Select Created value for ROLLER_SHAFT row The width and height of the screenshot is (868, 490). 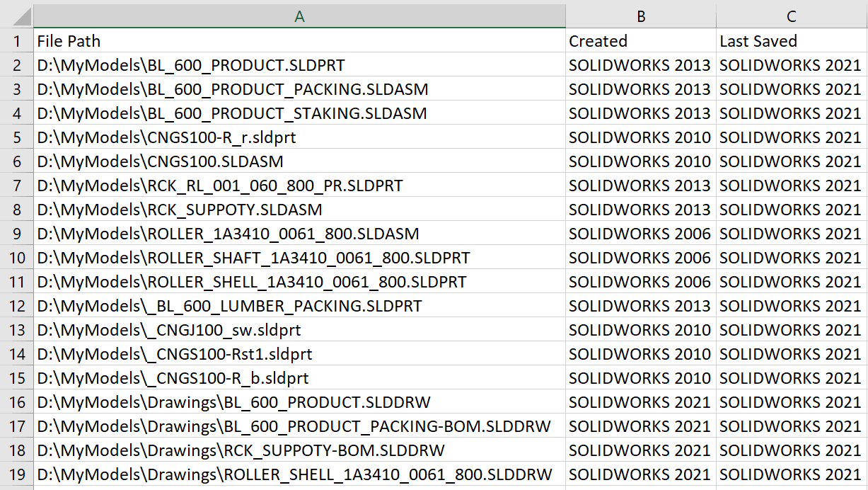[x=641, y=258]
